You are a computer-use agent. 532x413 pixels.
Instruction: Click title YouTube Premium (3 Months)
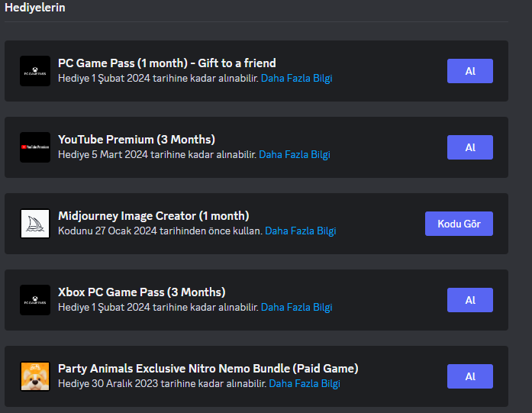(x=137, y=140)
